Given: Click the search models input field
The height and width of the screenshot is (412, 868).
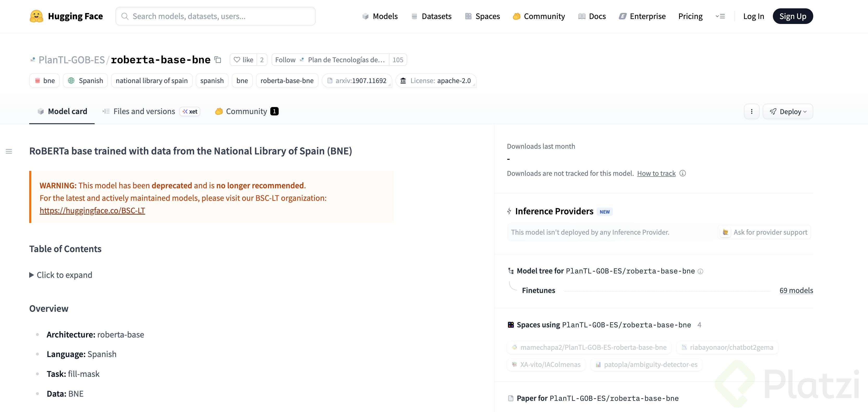Looking at the screenshot, I should 216,16.
